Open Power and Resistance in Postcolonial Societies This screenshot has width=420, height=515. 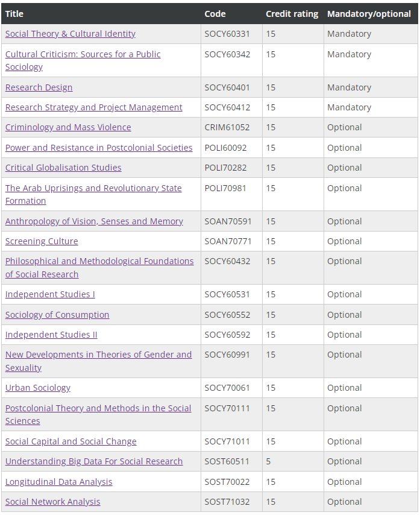[x=99, y=148]
